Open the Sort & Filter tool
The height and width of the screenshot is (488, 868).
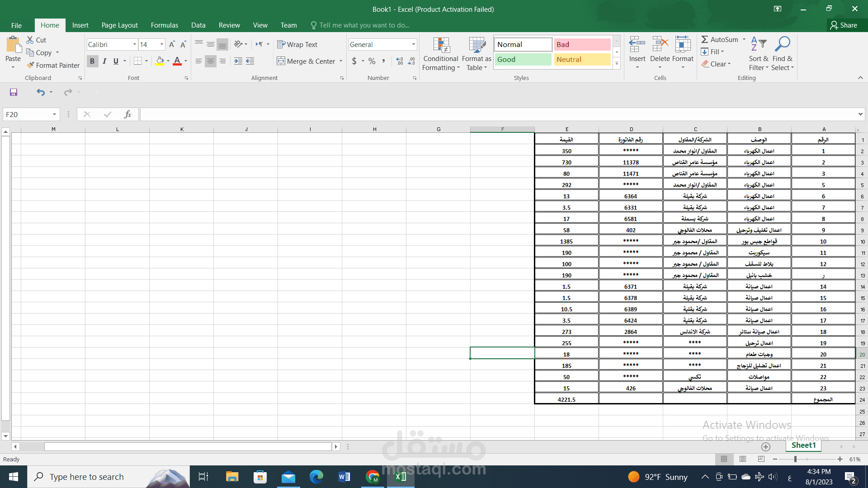(758, 54)
